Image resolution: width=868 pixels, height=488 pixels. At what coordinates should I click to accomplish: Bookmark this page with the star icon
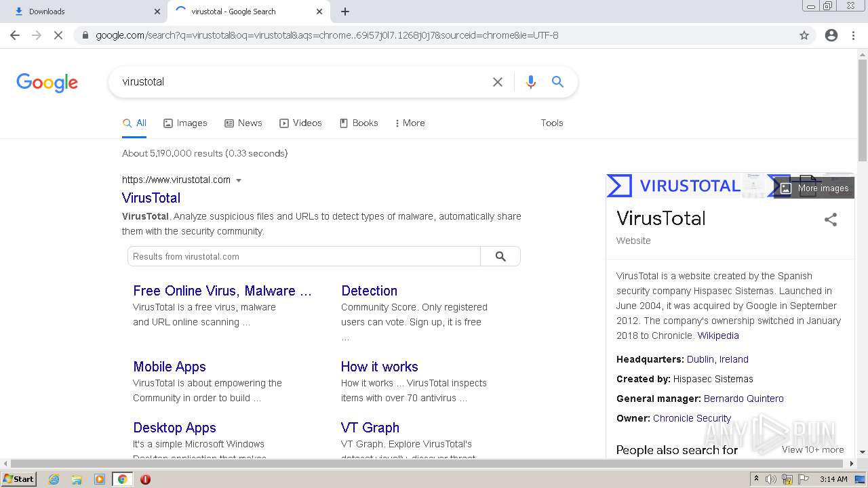point(804,35)
